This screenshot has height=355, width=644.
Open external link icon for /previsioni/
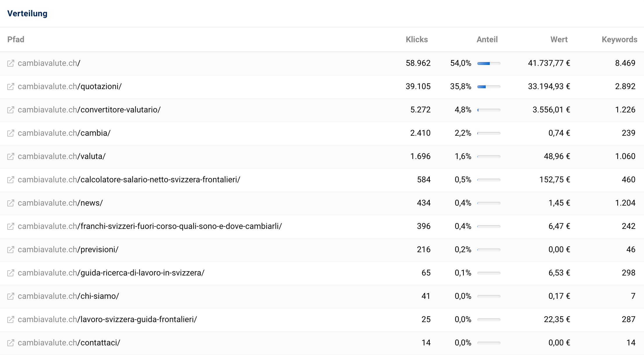pyautogui.click(x=10, y=250)
